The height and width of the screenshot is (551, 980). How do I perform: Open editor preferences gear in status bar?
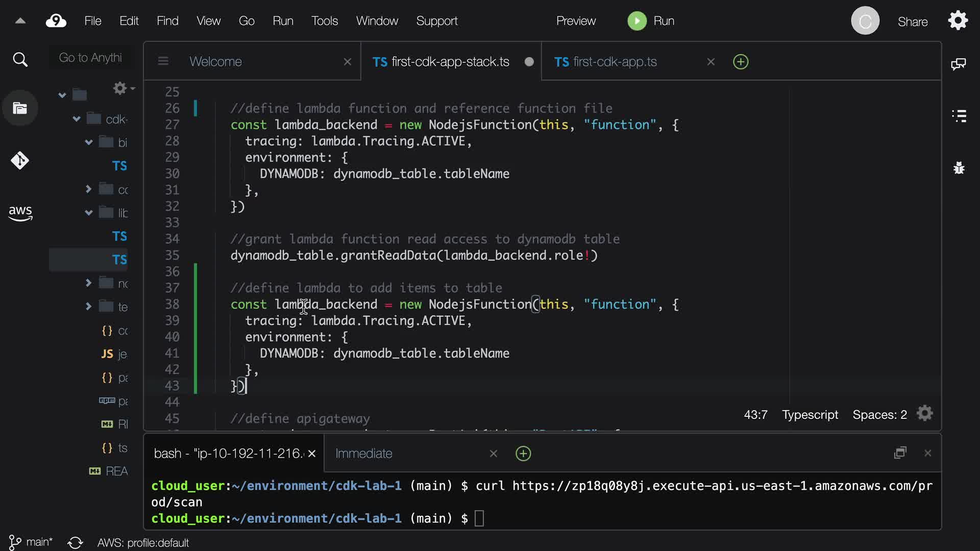pos(925,414)
